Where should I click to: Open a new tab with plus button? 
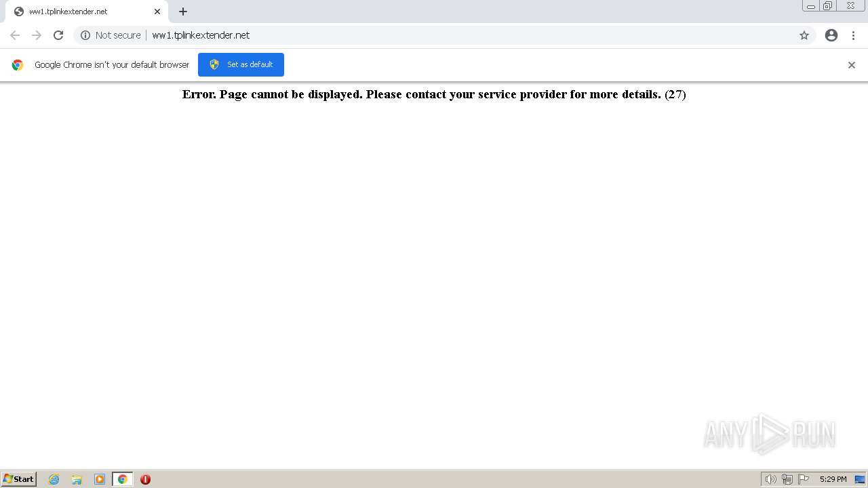coord(183,12)
